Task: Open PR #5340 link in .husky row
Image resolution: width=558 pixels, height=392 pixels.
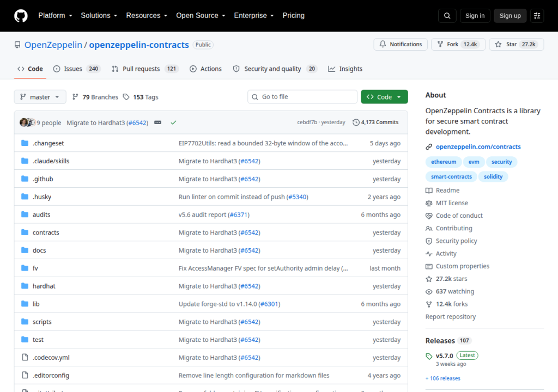Action: pos(298,197)
